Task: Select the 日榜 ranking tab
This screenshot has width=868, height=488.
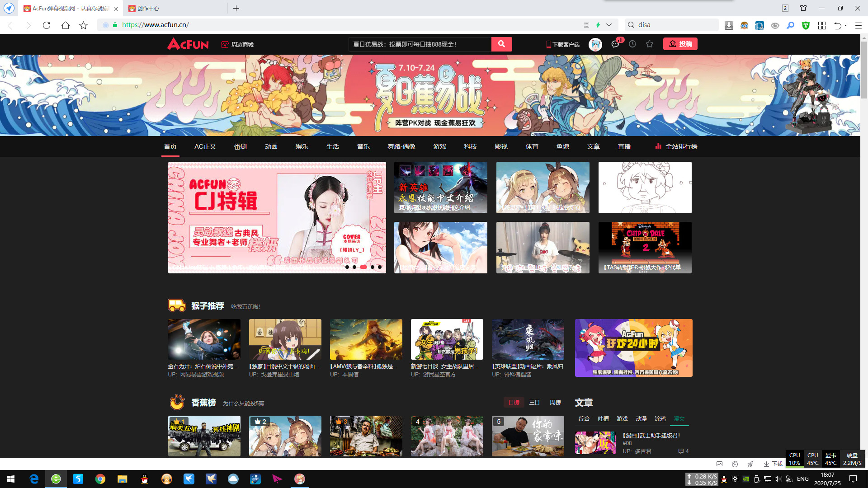Action: (x=514, y=402)
